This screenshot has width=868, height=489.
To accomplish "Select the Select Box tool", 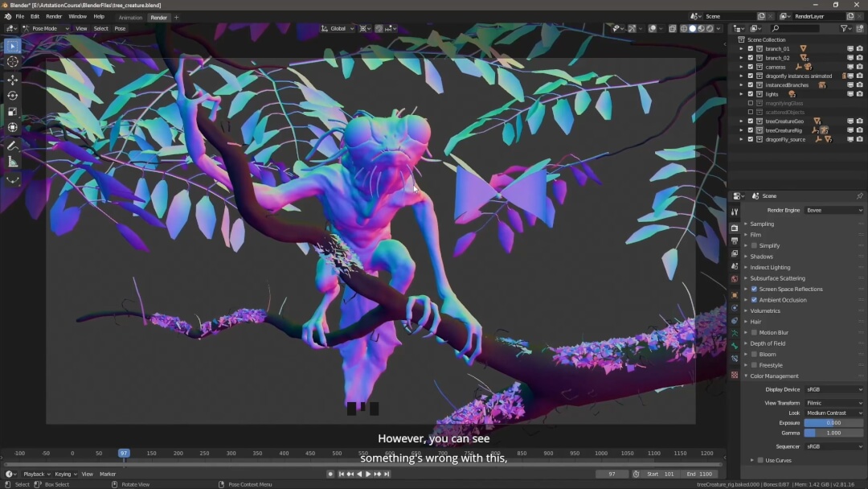I will pyautogui.click(x=12, y=46).
